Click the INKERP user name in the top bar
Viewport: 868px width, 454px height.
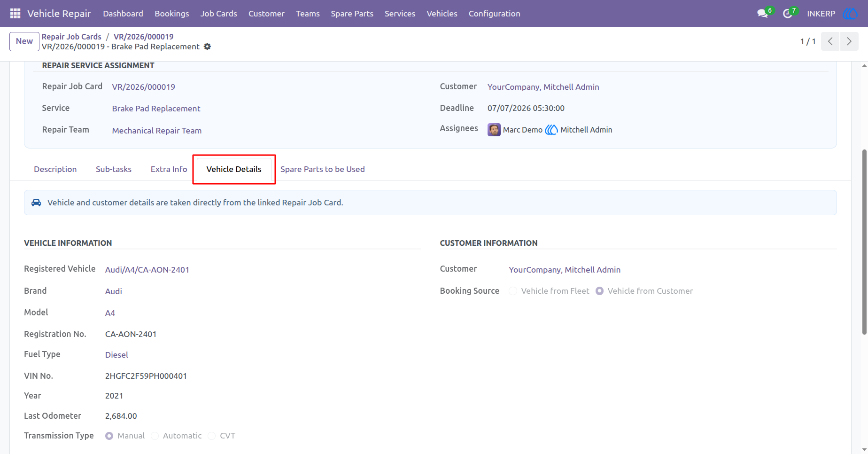pyautogui.click(x=821, y=14)
